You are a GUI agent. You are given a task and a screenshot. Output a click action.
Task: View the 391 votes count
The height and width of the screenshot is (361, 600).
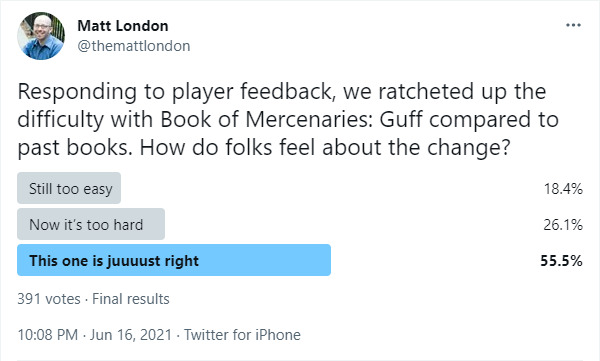pos(49,299)
